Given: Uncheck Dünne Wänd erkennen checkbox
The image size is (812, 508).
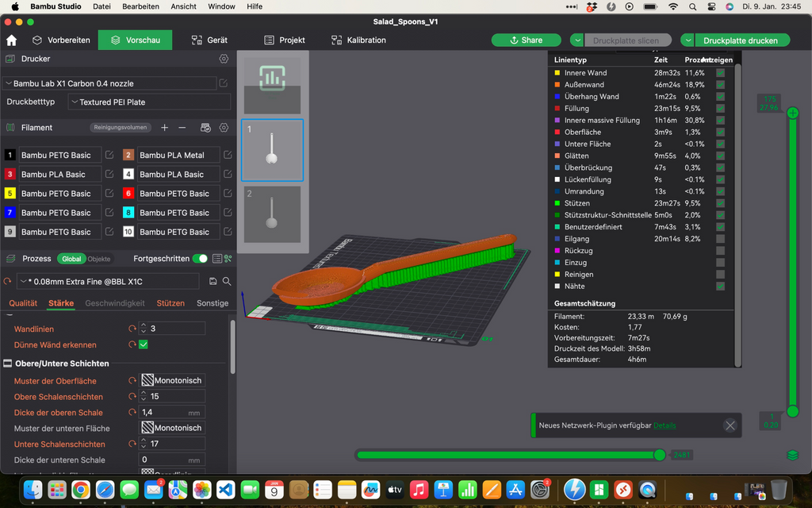Looking at the screenshot, I should tap(144, 344).
